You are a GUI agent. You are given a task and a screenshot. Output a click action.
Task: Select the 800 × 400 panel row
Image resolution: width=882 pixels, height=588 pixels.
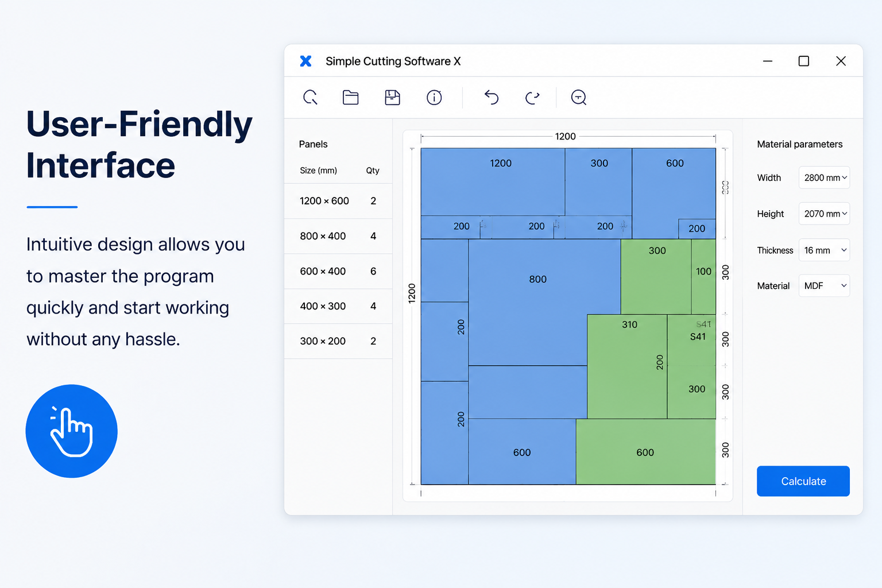338,236
